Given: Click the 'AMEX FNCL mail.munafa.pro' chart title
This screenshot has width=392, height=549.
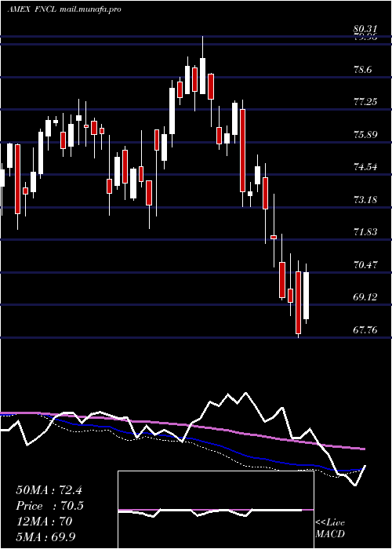Looking at the screenshot, I should coord(64,9).
